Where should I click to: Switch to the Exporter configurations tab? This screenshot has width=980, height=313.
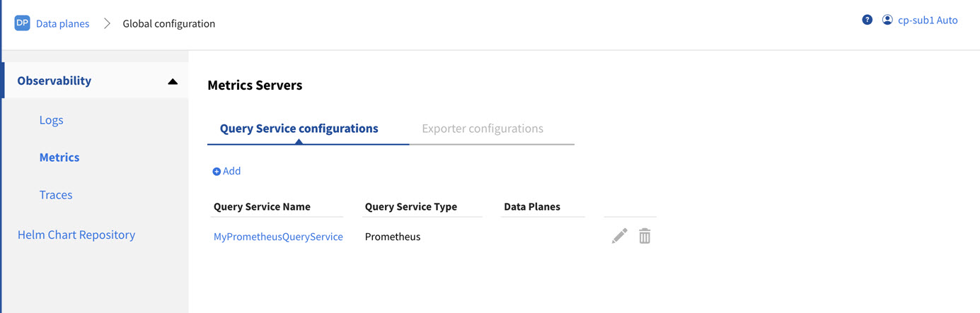[483, 129]
